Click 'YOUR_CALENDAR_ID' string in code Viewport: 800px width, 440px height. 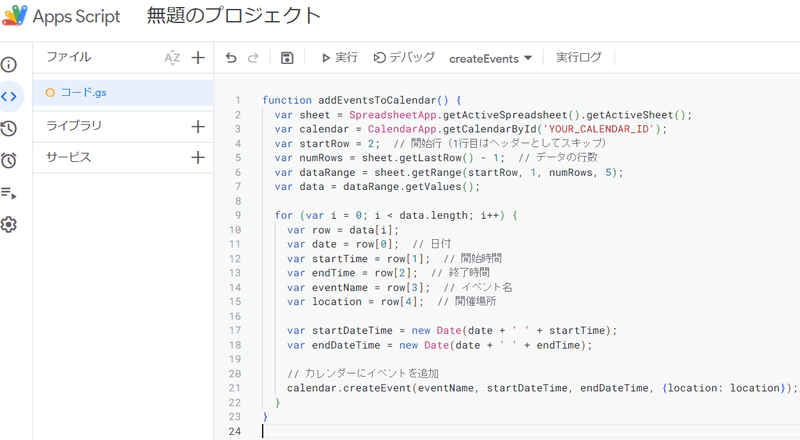coord(599,129)
